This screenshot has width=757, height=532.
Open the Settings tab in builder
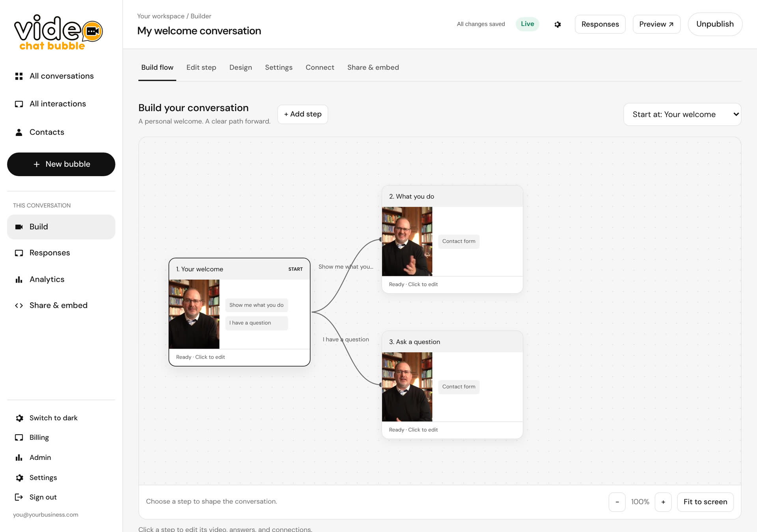279,67
